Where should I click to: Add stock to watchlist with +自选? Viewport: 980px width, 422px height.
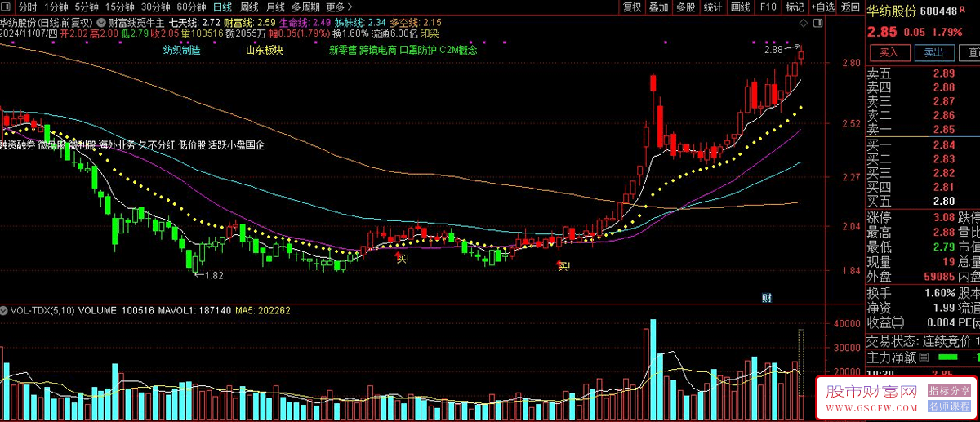(822, 7)
